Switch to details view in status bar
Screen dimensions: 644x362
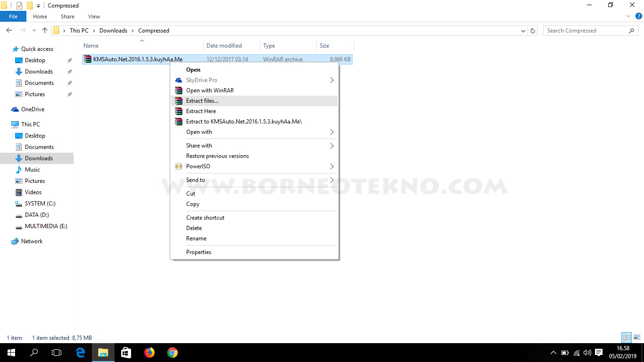[x=627, y=337]
